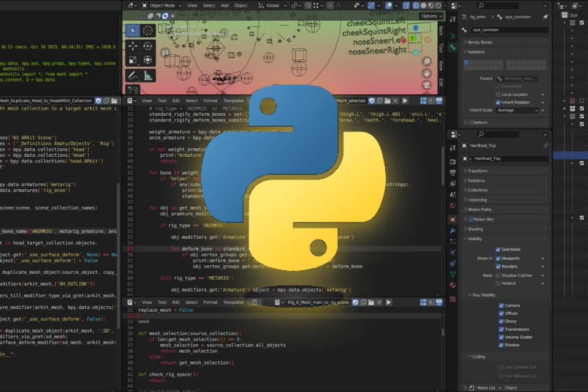This screenshot has height=392, width=588.
Task: Select the Rotate tool
Action: click(148, 46)
